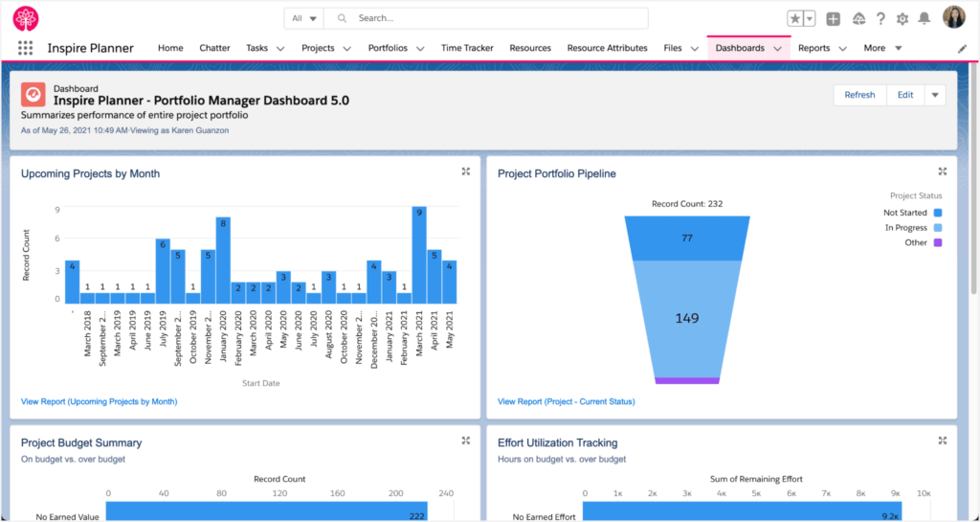Expand the Project Portfolio Pipeline chart

tap(943, 171)
